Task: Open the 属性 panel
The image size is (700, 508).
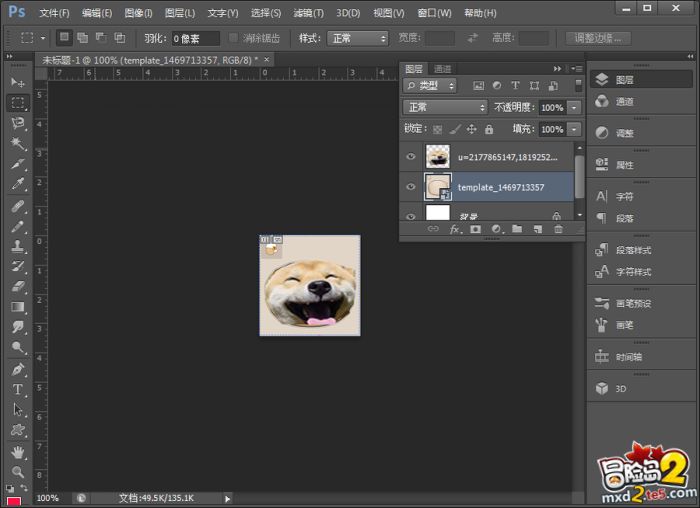Action: [x=640, y=165]
